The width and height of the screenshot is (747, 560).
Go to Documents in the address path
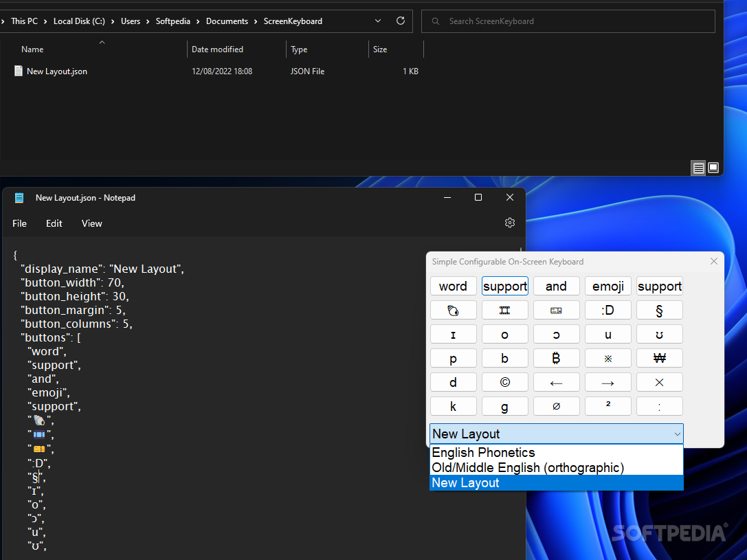[x=227, y=21]
